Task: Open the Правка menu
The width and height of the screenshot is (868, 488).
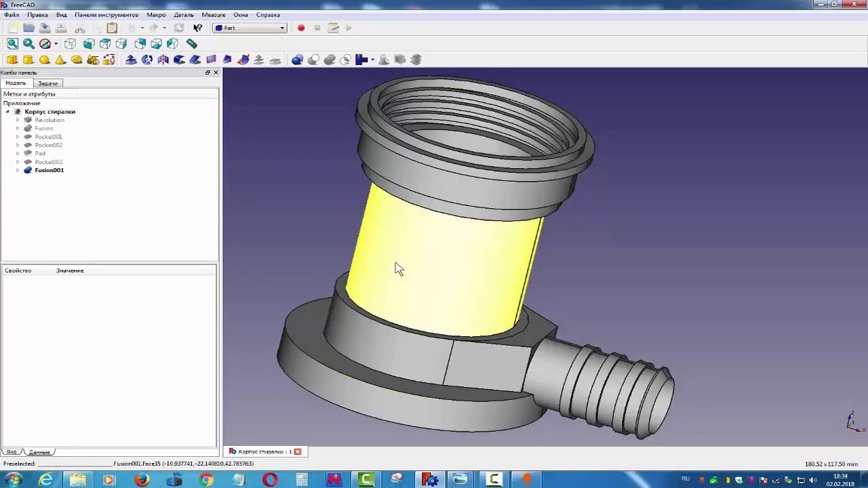Action: (37, 14)
